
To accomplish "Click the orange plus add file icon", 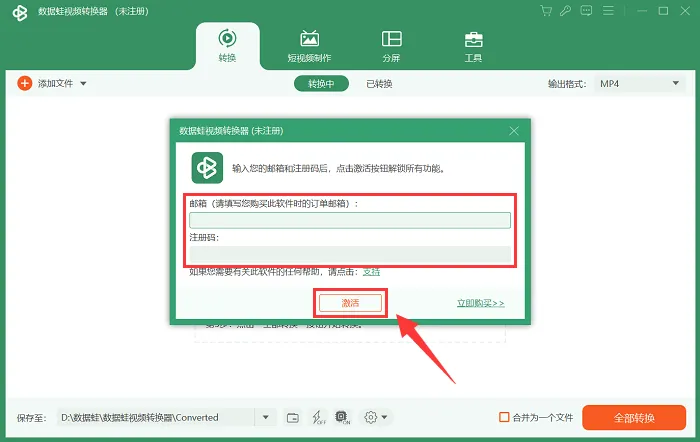I will click(x=25, y=83).
